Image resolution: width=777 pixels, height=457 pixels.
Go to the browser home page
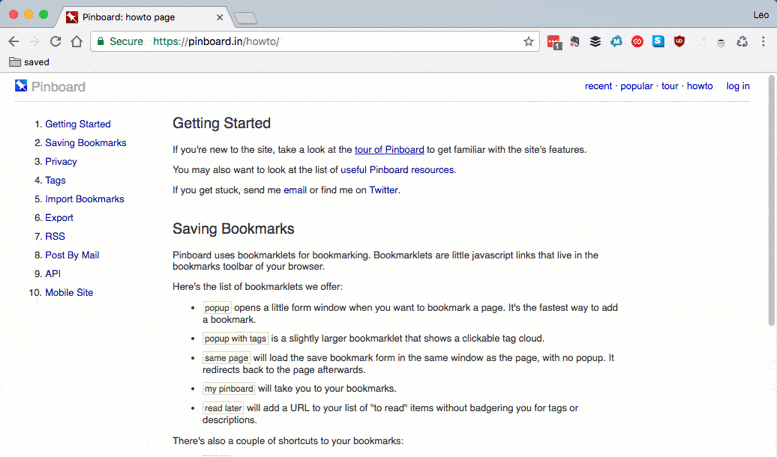[x=76, y=42]
